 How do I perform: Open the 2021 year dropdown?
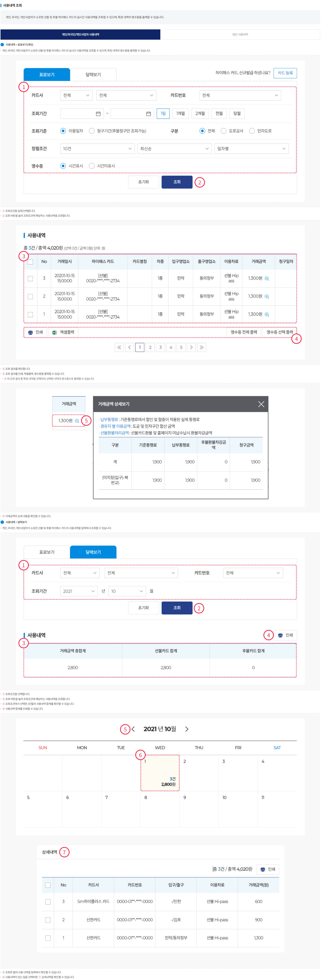[79, 591]
